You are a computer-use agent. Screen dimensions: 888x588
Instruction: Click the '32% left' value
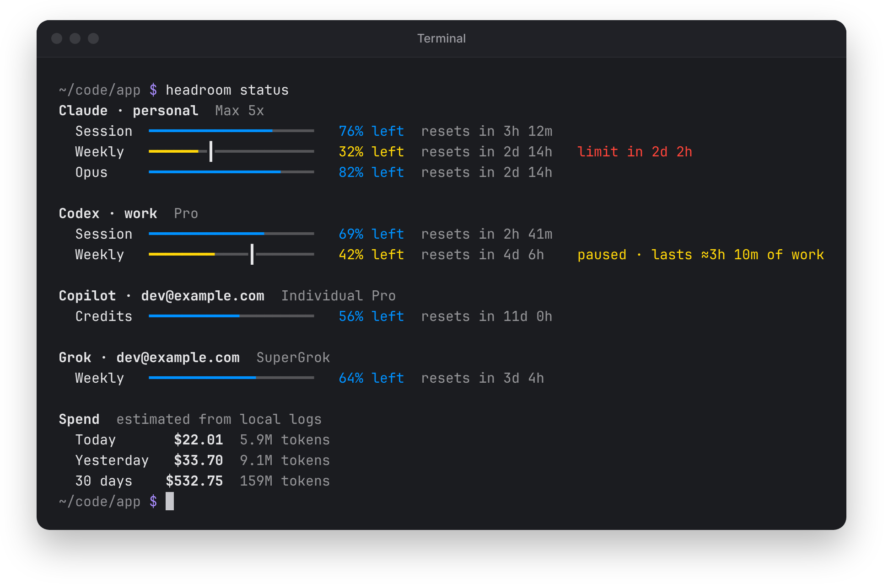[x=371, y=152]
